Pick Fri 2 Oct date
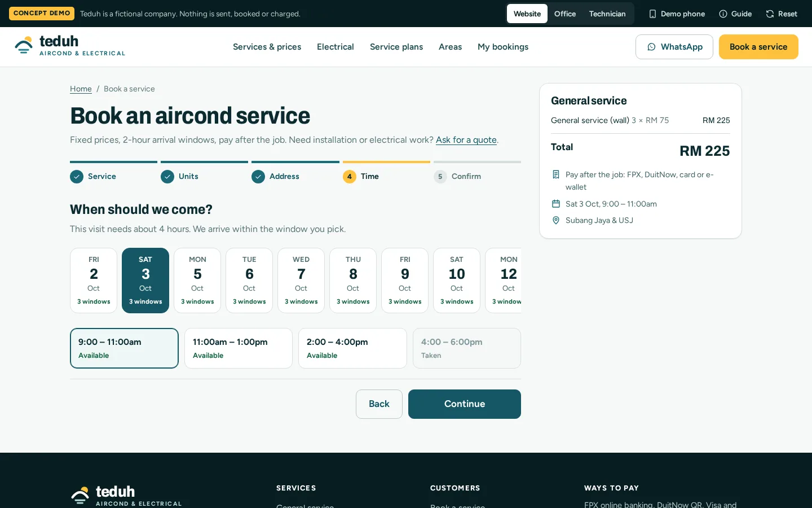This screenshot has height=508, width=812. pos(94,281)
